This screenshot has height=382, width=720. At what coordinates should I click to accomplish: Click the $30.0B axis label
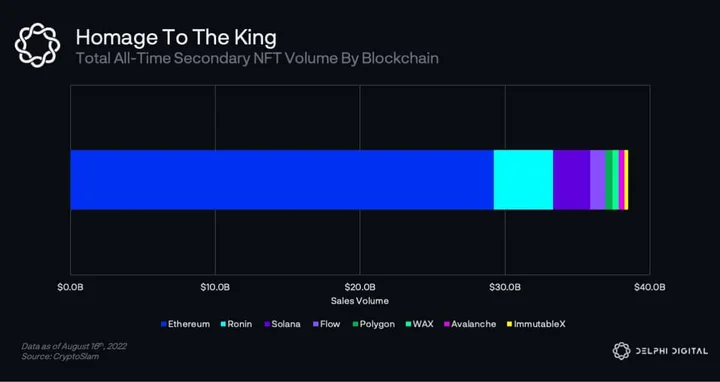(505, 287)
